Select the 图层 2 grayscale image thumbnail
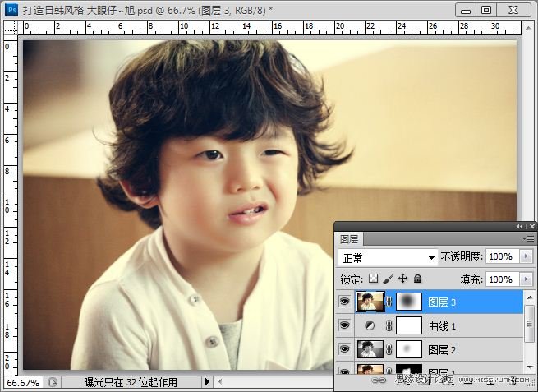 [x=370, y=349]
